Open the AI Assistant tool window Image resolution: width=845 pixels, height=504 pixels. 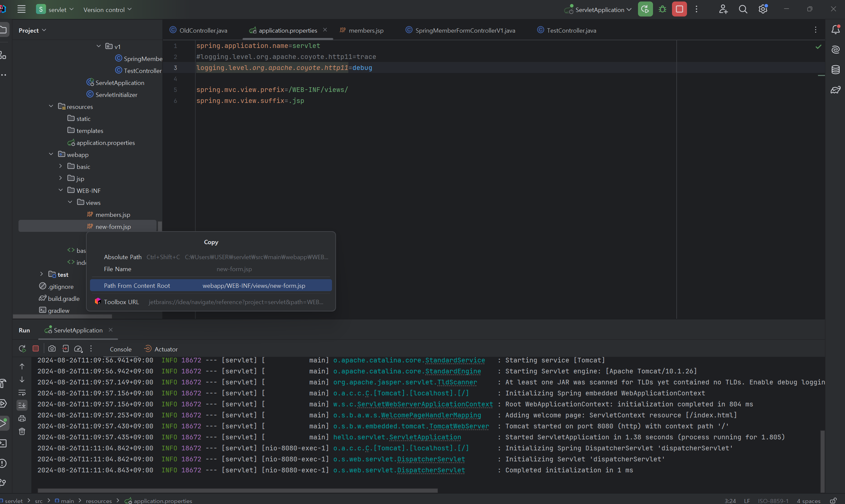point(835,50)
